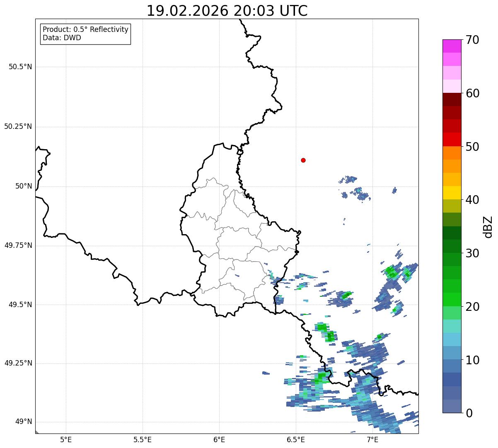
Task: Click the colorbar tick label 10
Action: (x=472, y=360)
